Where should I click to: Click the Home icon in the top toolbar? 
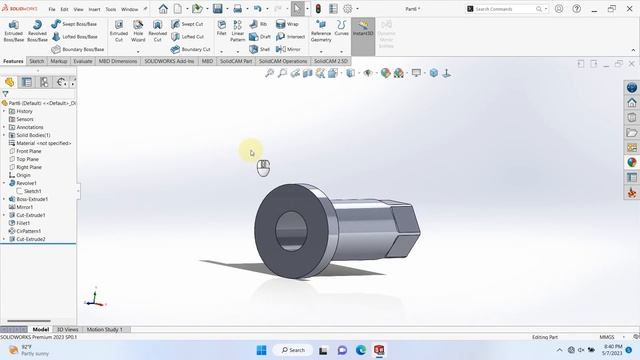163,9
